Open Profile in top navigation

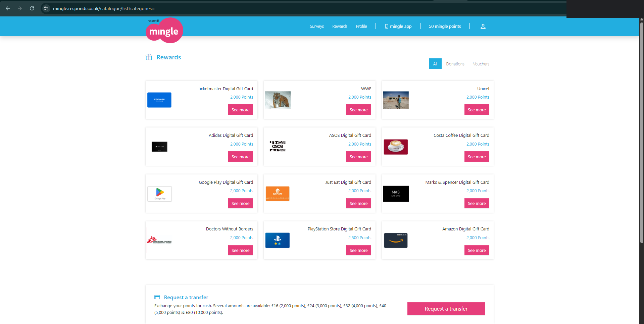[x=361, y=26]
